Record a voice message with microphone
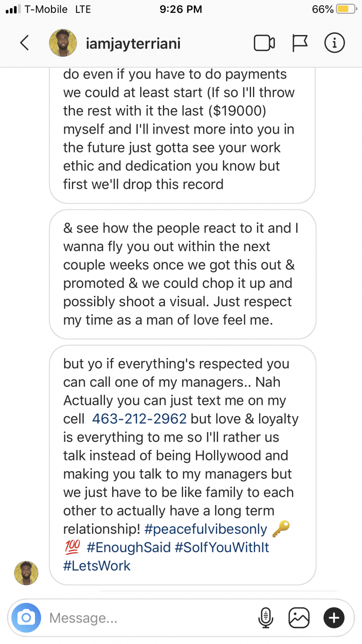Viewport: 362px width, 644px height. pos(265,617)
